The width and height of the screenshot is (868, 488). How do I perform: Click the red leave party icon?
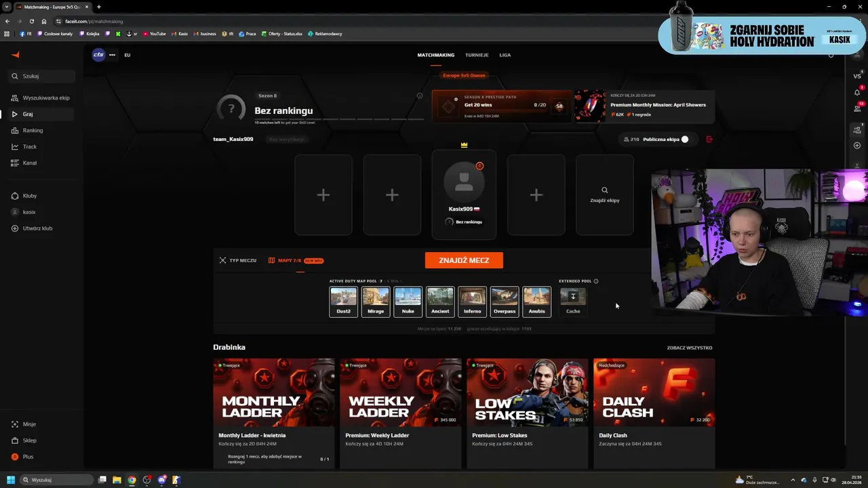709,140
